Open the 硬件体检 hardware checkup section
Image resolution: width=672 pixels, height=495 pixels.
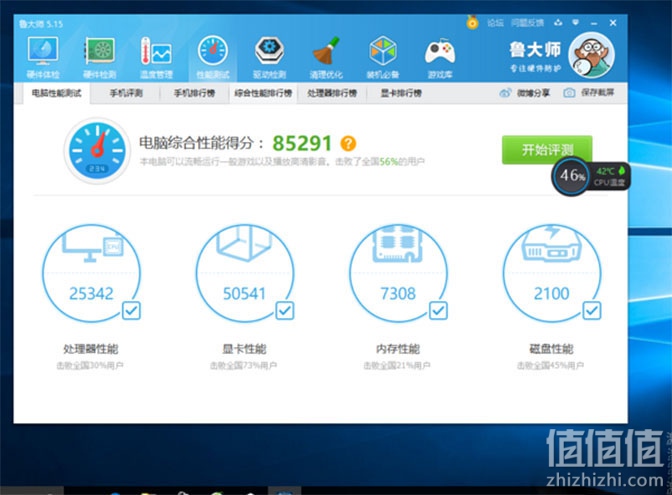(x=43, y=58)
